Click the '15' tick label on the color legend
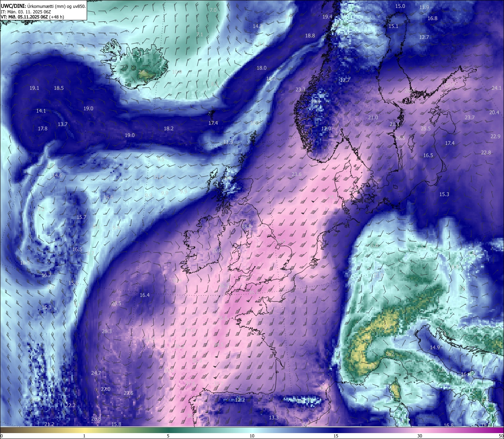The height and width of the screenshot is (439, 504). pyautogui.click(x=336, y=436)
